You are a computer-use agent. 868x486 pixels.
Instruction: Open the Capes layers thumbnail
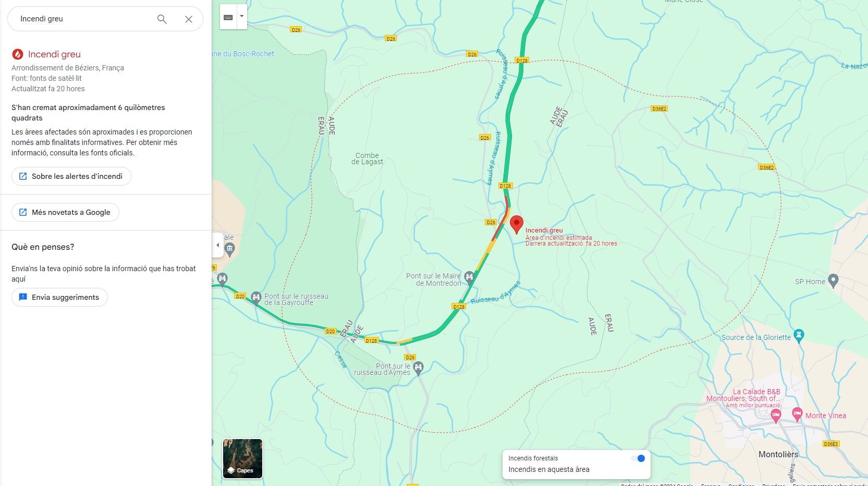tap(243, 458)
